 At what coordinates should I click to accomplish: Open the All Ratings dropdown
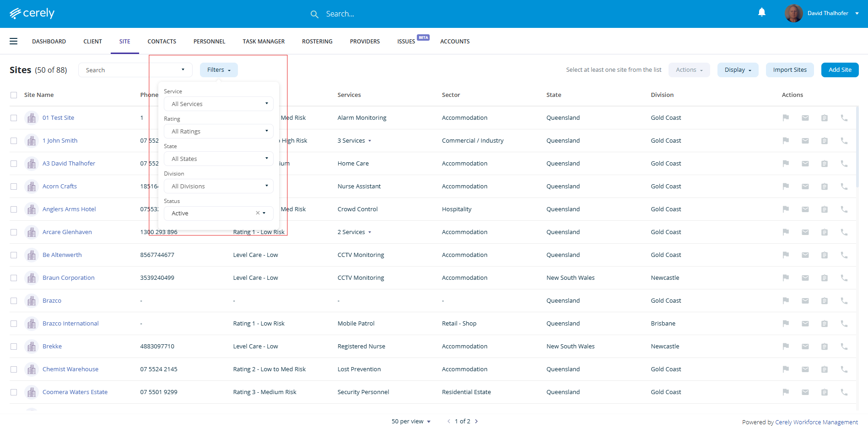(x=219, y=131)
